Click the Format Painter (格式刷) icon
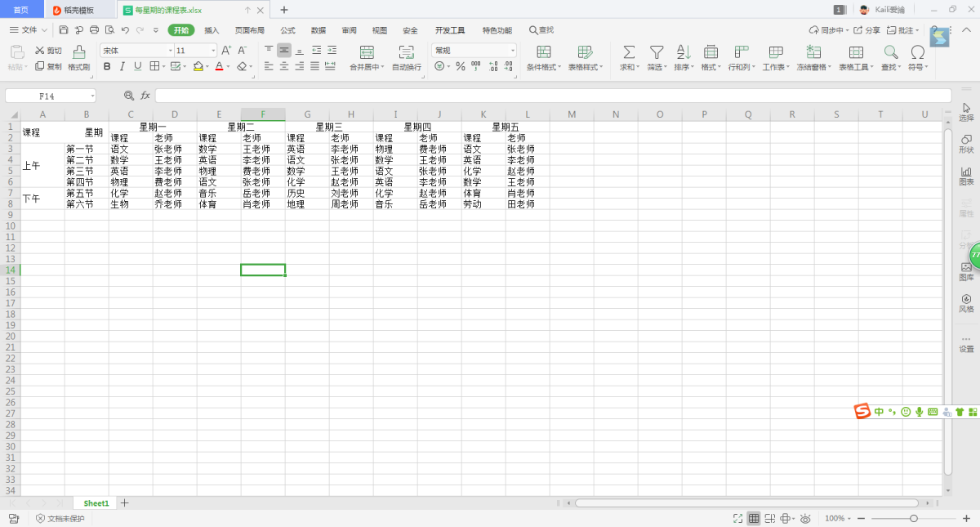The width and height of the screenshot is (980, 527). [x=78, y=52]
